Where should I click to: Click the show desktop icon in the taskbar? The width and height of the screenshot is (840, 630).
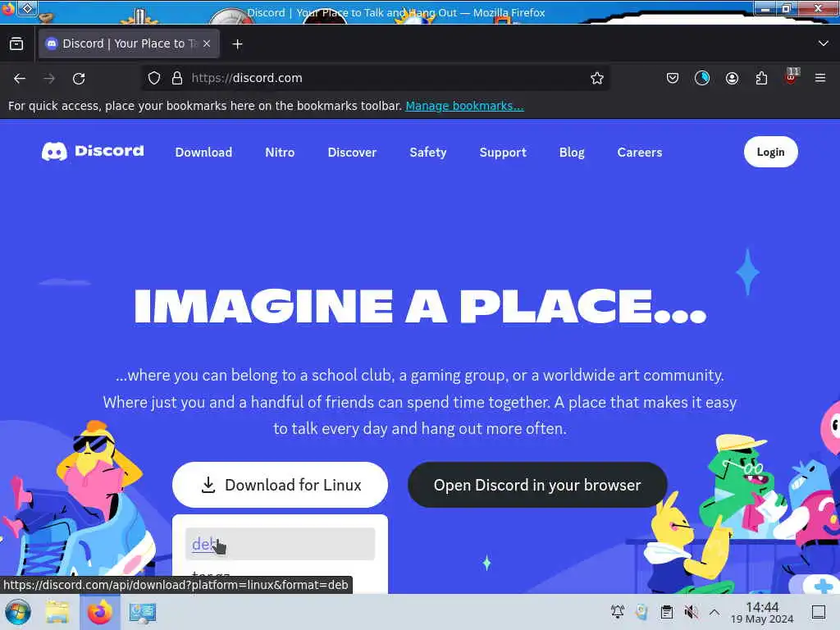pyautogui.click(x=819, y=611)
